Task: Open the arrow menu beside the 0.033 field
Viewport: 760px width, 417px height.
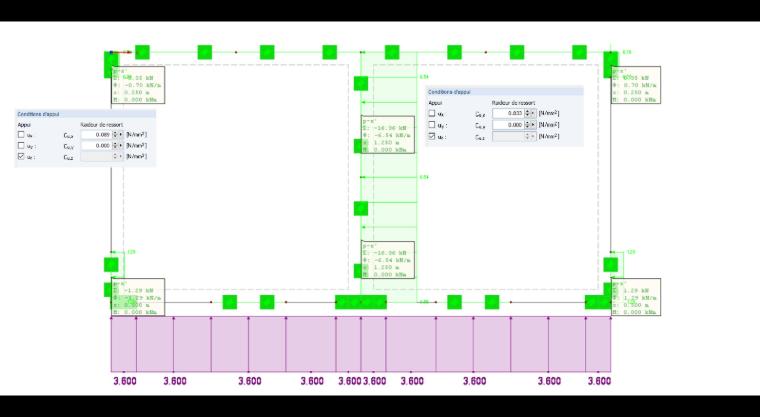Action: 533,113
